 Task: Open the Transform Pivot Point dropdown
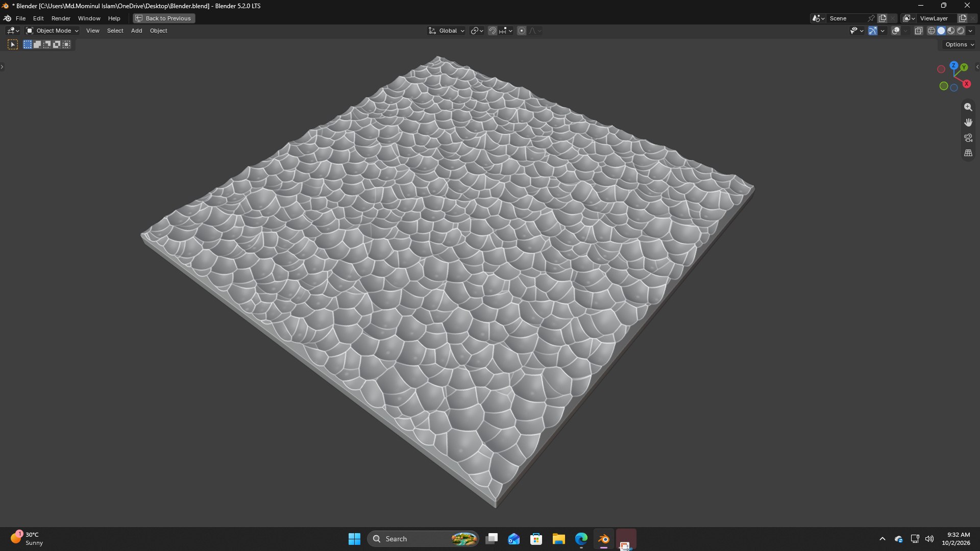click(477, 31)
